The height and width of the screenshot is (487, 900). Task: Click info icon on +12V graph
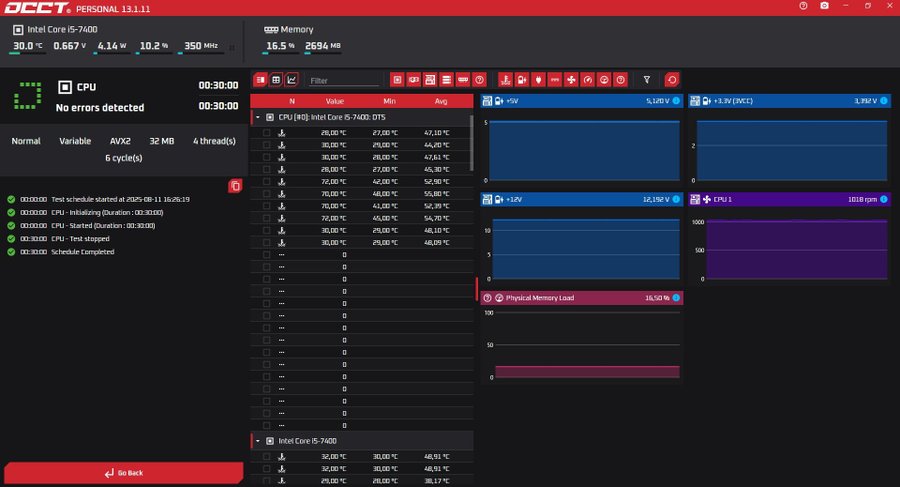[676, 199]
